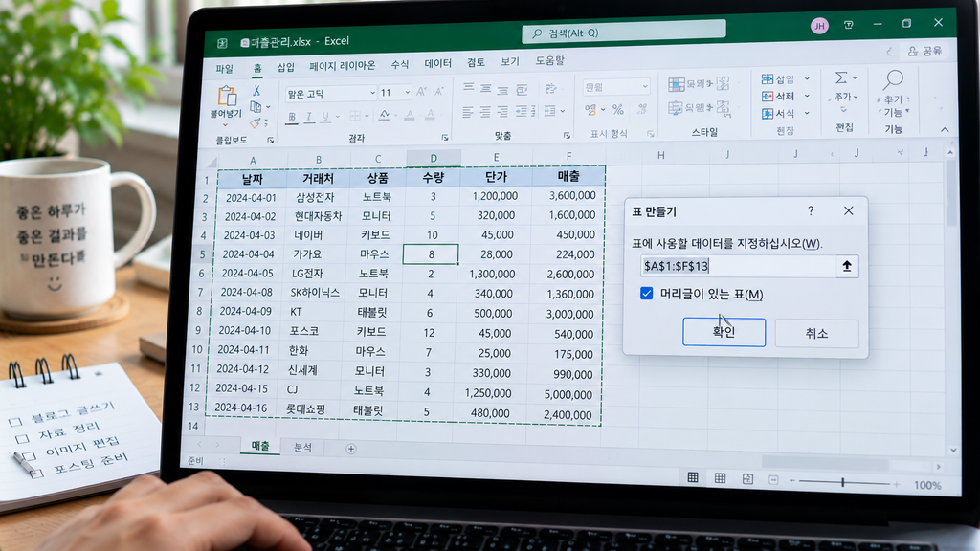Apply fill color with the paint bucket

[385, 115]
